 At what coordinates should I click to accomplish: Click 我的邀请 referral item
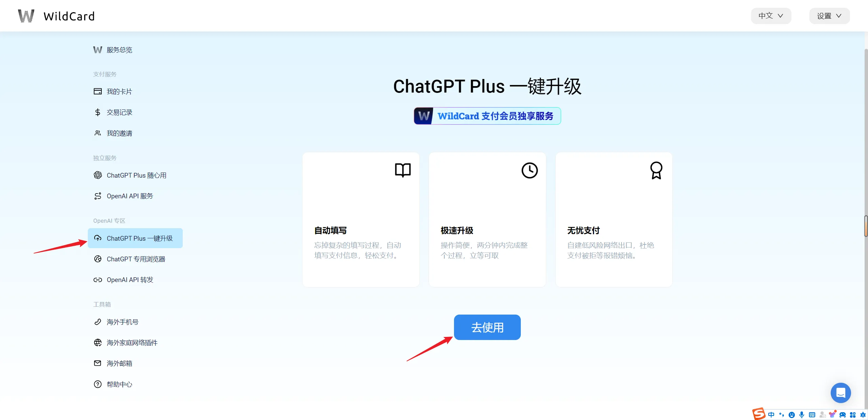point(119,133)
